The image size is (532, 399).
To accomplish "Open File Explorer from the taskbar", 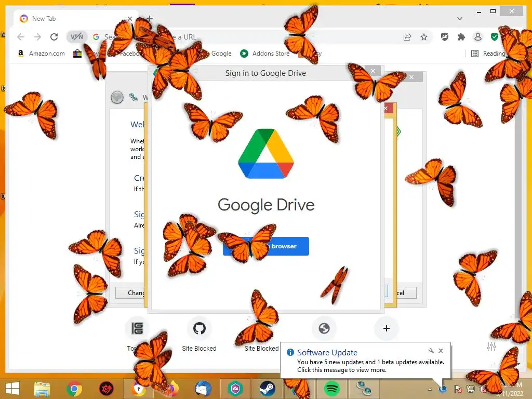I will click(x=42, y=389).
